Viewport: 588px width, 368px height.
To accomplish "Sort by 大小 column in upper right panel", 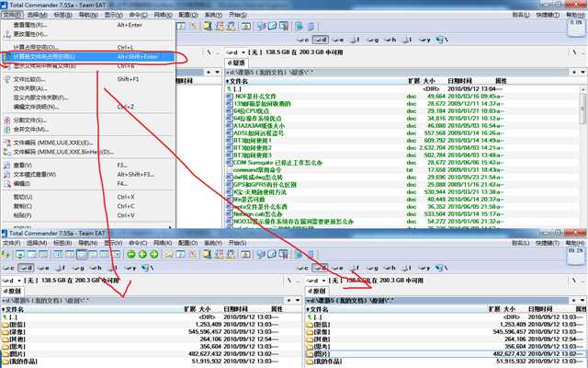I will click(429, 81).
